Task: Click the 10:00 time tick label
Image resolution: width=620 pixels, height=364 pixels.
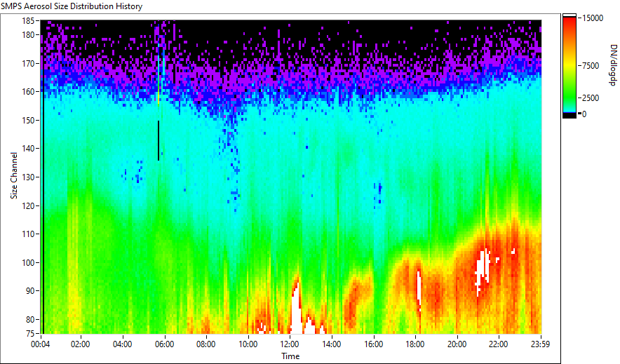Action: click(x=248, y=344)
